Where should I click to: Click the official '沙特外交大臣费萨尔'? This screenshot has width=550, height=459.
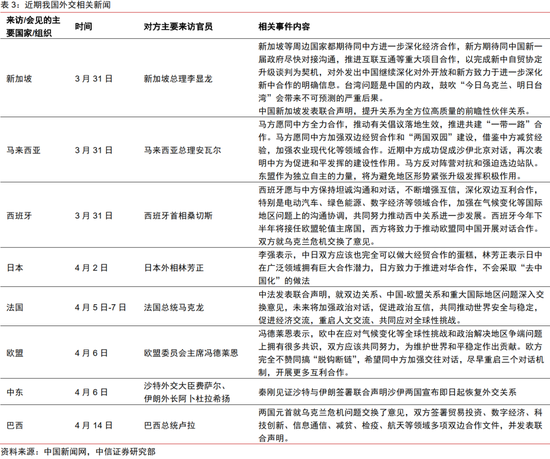pos(182,386)
